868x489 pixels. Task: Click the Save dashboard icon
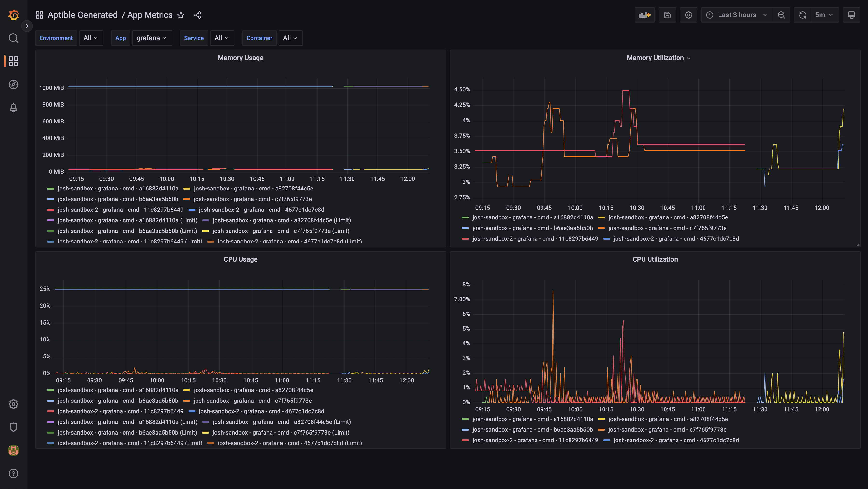click(x=667, y=15)
